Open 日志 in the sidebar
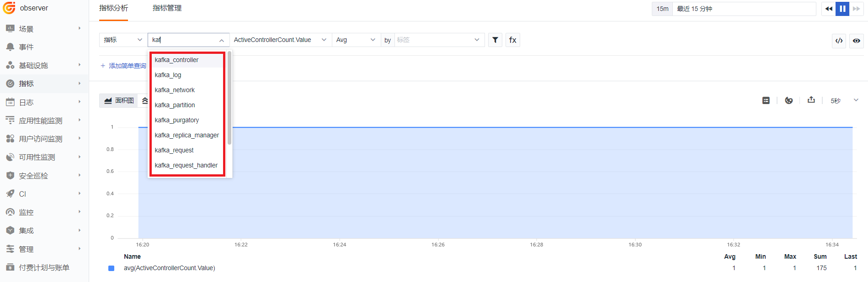 tap(27, 102)
